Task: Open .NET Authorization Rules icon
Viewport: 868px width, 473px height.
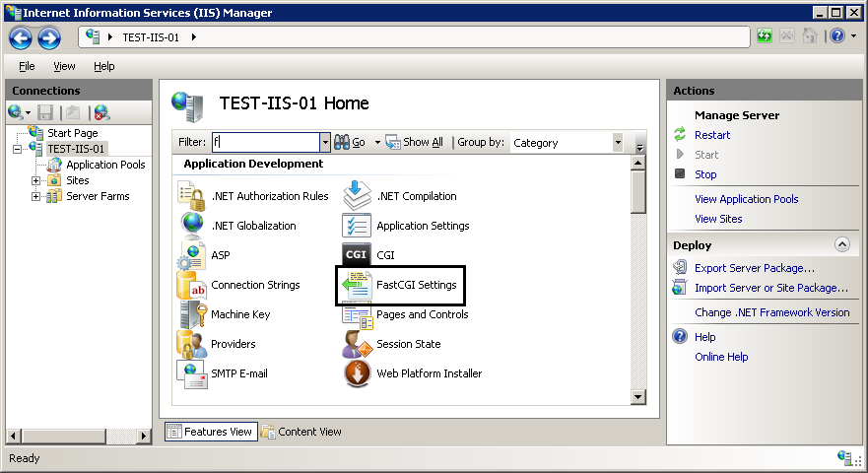Action: pos(191,196)
